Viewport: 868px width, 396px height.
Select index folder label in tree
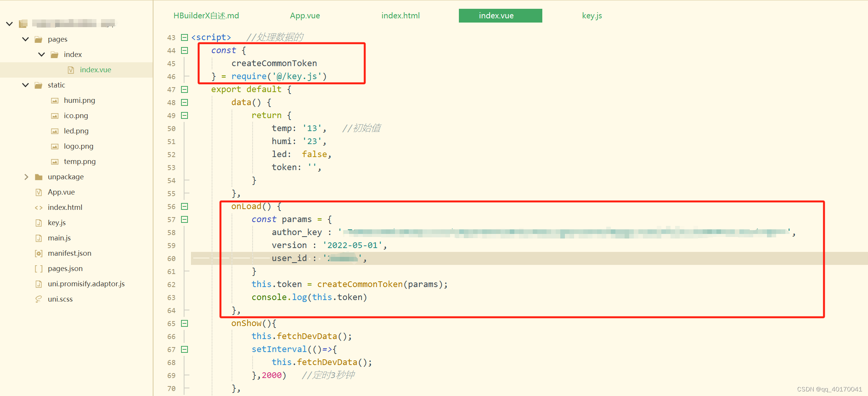pyautogui.click(x=73, y=55)
